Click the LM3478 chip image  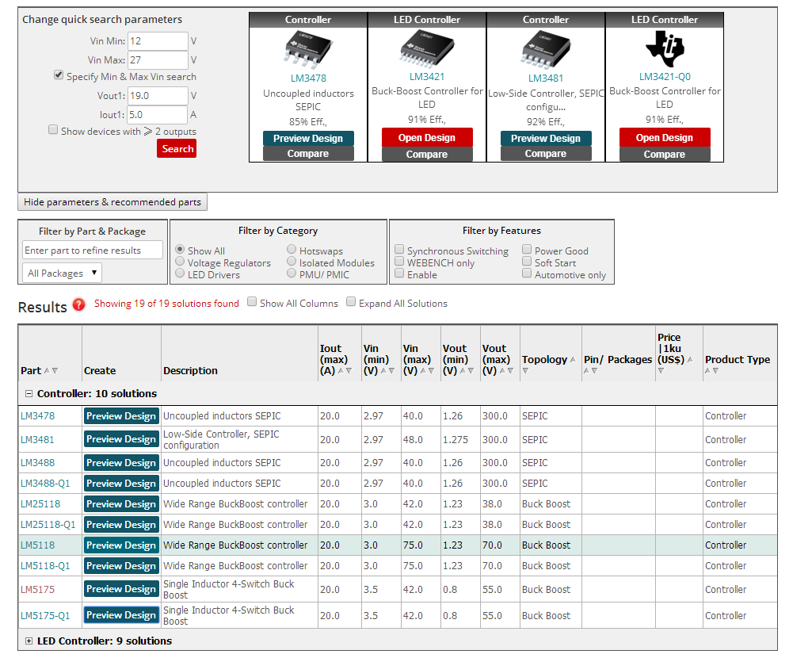coord(308,50)
